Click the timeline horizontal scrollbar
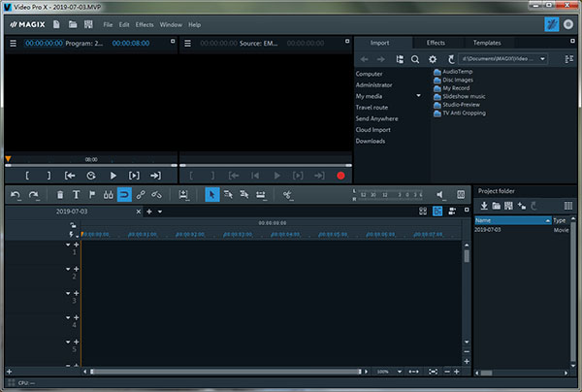This screenshot has height=392, width=582. (x=226, y=372)
